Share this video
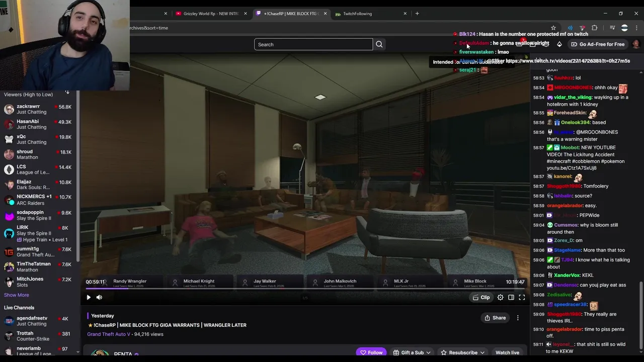 (x=495, y=318)
